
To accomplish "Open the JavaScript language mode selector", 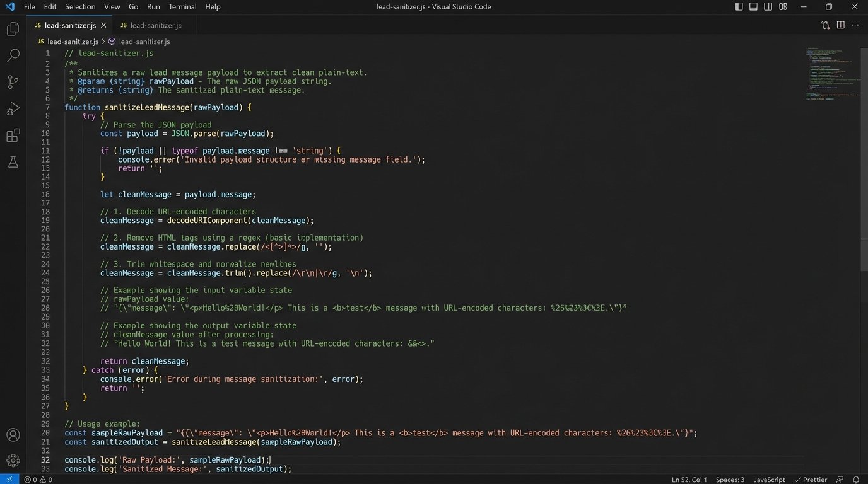I will pyautogui.click(x=769, y=480).
